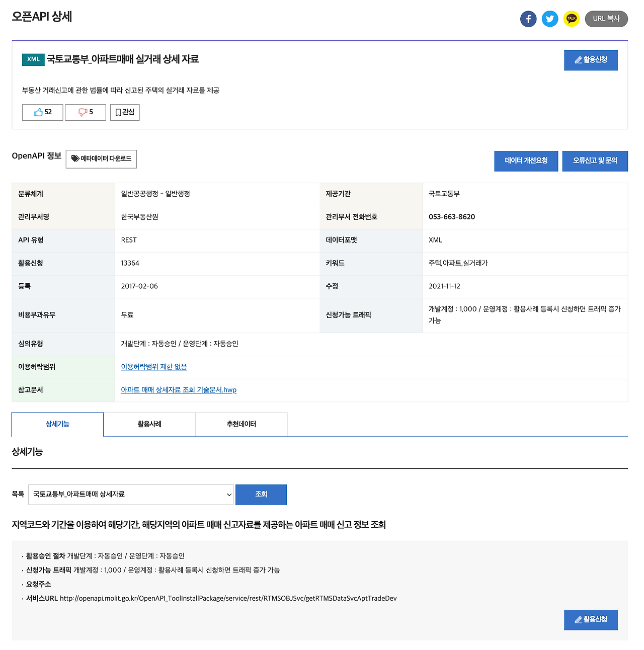Click top 활용신청 button in header card
The height and width of the screenshot is (650, 644).
click(591, 60)
